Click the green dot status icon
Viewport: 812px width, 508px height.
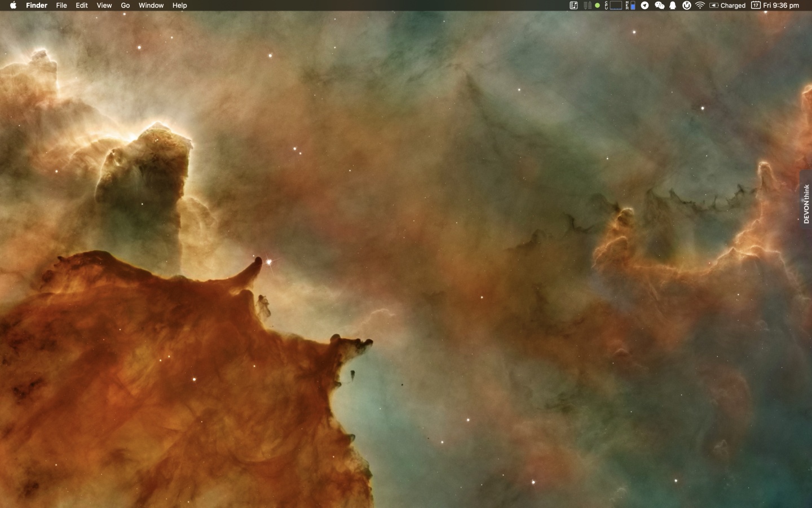coord(597,5)
